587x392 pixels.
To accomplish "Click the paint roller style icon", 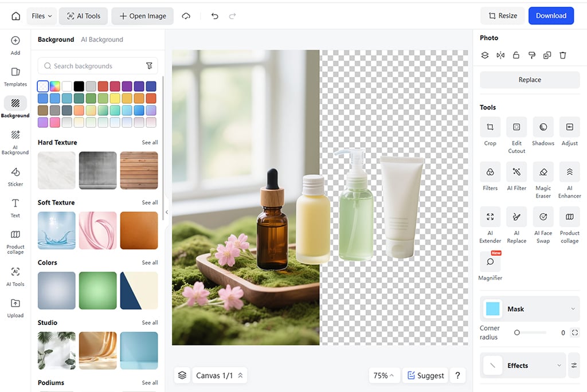I will pos(531,56).
